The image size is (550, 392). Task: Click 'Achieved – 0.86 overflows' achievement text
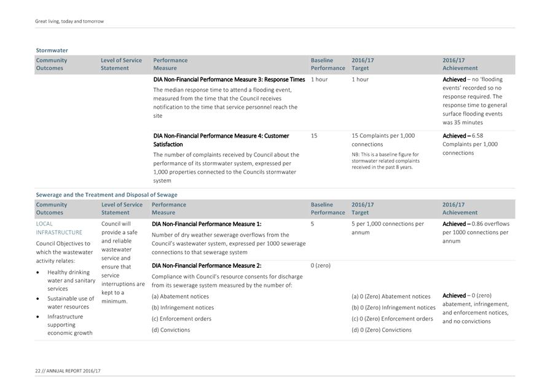[476, 232]
